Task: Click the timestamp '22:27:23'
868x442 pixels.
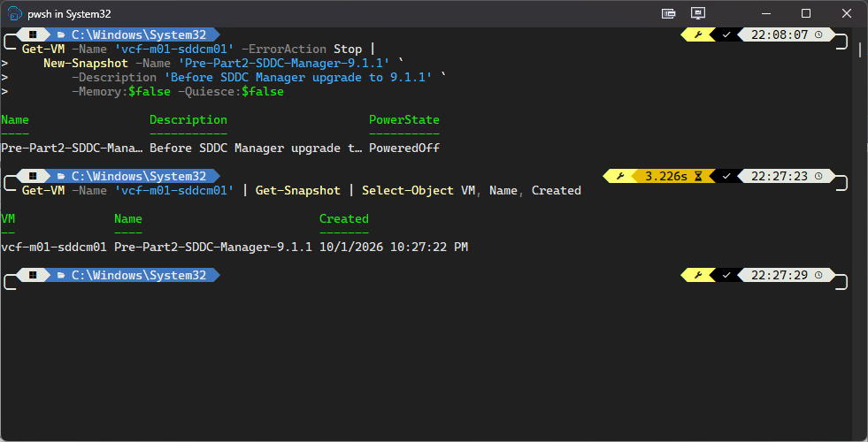Action: click(780, 177)
